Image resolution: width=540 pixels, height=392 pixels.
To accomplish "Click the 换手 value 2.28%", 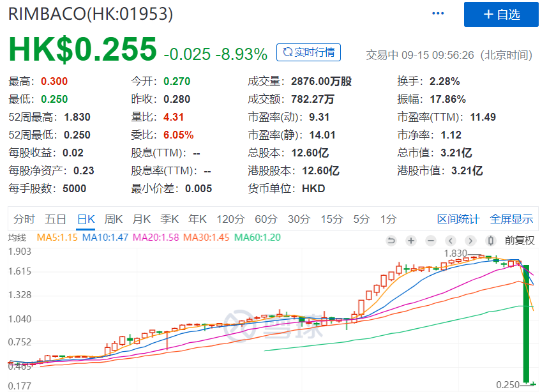I will [x=445, y=81].
